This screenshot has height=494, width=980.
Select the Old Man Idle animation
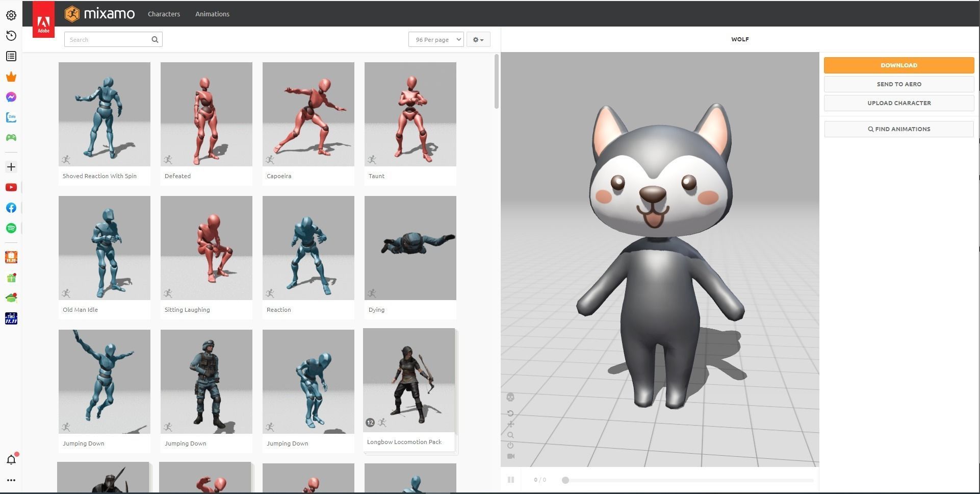pyautogui.click(x=105, y=257)
